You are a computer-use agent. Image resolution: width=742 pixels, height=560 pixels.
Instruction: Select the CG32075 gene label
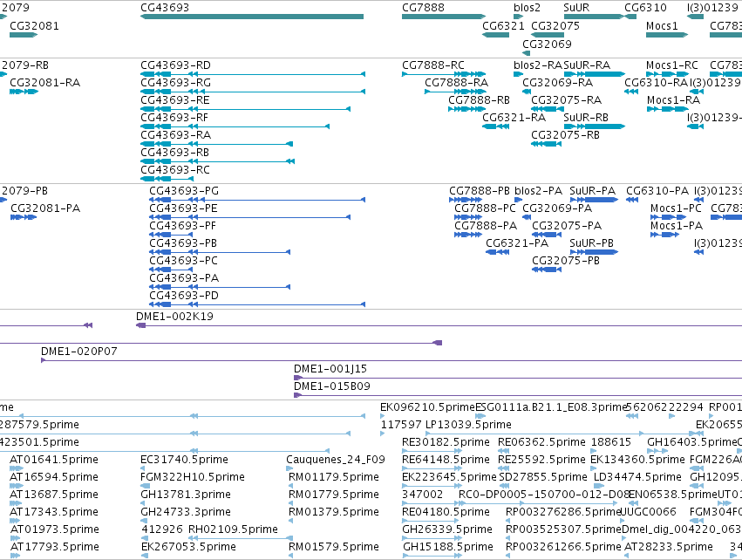tap(555, 25)
